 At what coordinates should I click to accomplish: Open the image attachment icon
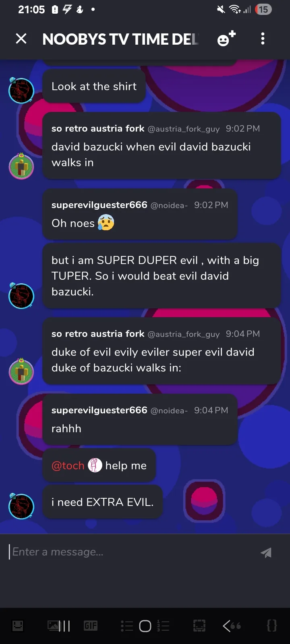[x=54, y=625]
